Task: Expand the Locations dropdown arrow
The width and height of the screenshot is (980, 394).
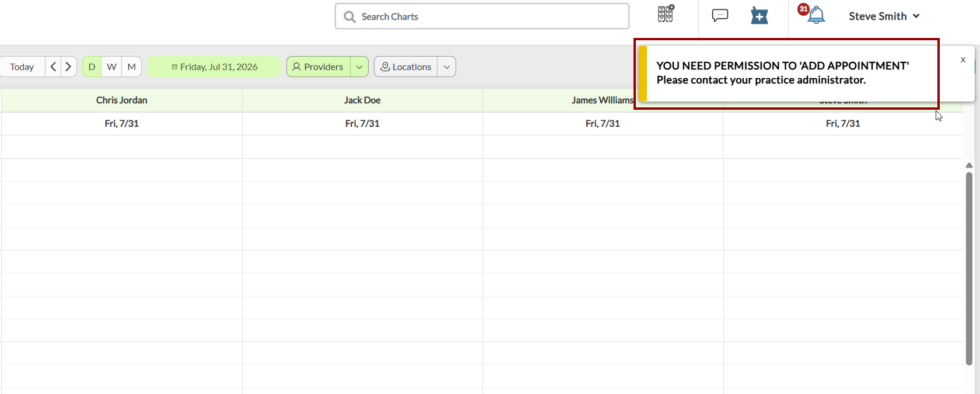Action: coord(447,67)
